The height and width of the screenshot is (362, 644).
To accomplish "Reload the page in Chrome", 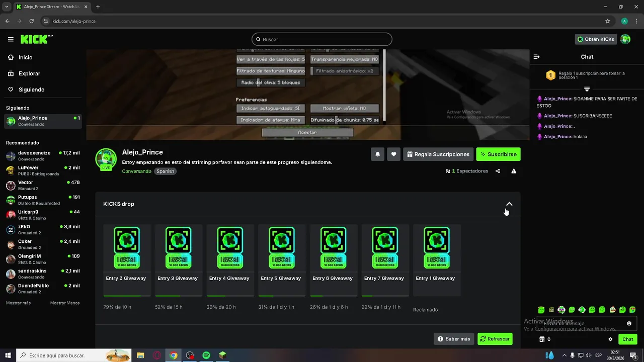I will pos(31,21).
